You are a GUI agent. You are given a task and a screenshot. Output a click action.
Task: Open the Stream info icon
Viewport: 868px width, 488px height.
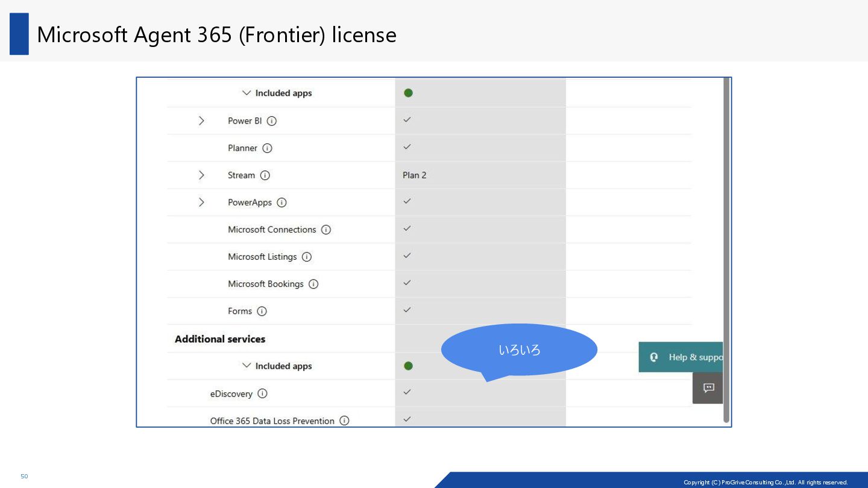pyautogui.click(x=265, y=175)
